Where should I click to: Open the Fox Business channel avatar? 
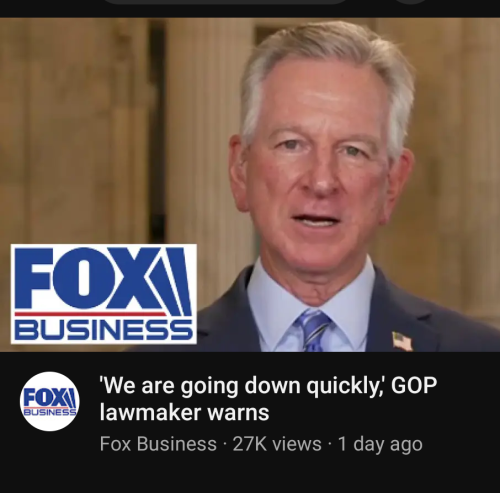50,401
